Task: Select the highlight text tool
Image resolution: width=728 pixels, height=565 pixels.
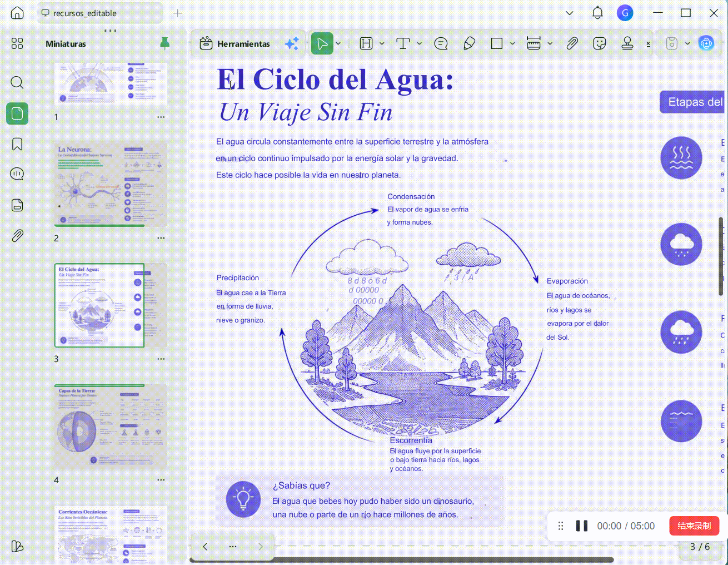Action: (366, 43)
